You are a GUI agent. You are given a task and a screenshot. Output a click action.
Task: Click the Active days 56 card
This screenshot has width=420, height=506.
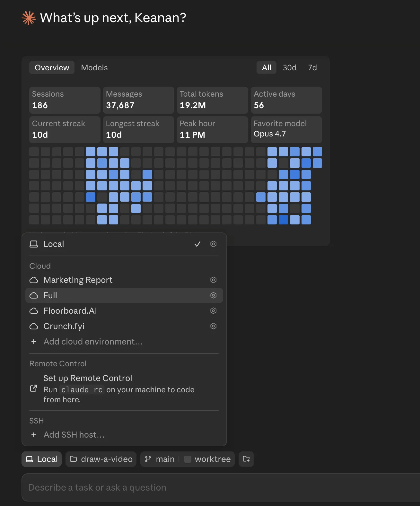pyautogui.click(x=286, y=100)
